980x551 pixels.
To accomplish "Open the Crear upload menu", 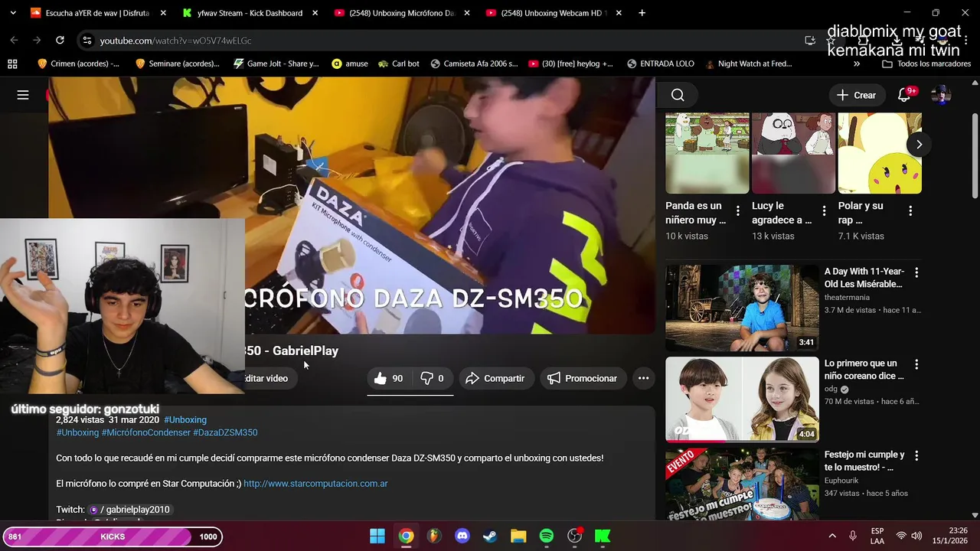I will pos(856,95).
